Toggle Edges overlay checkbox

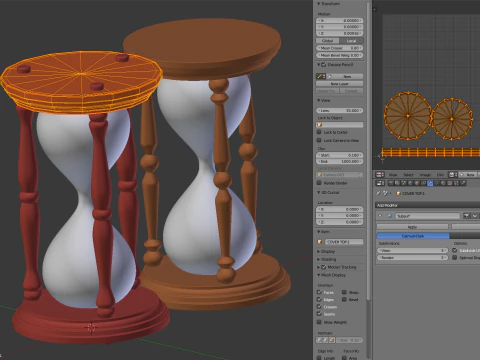[x=319, y=299]
